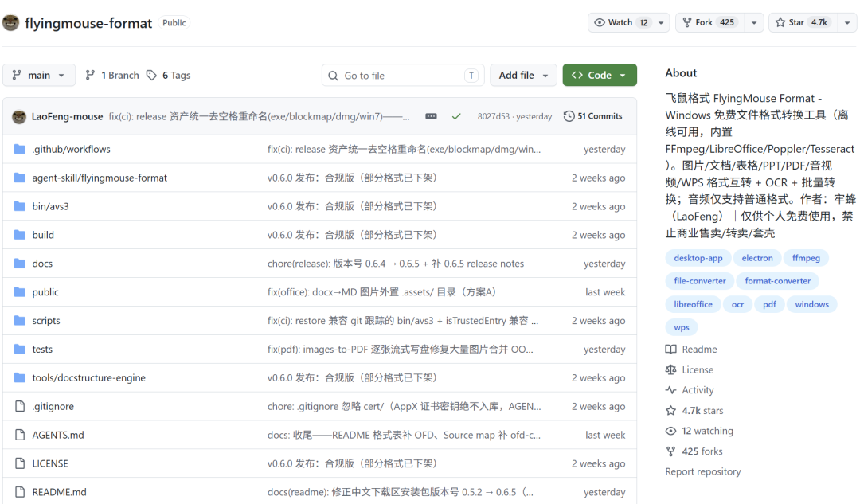Open the docs commit message about 0.6.5 release notes
860x504 pixels.
coord(396,264)
